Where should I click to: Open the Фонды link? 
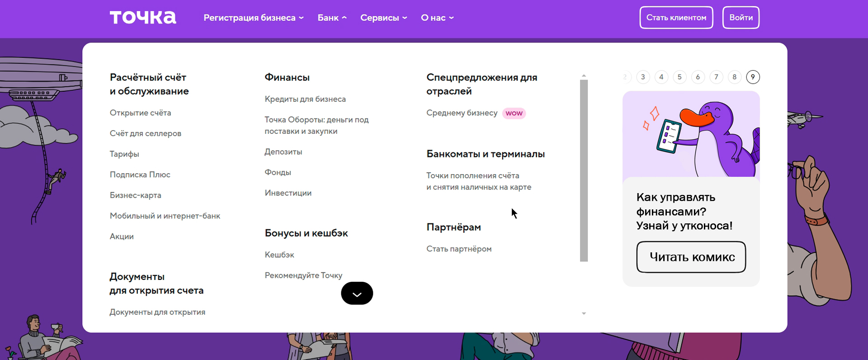(x=278, y=172)
